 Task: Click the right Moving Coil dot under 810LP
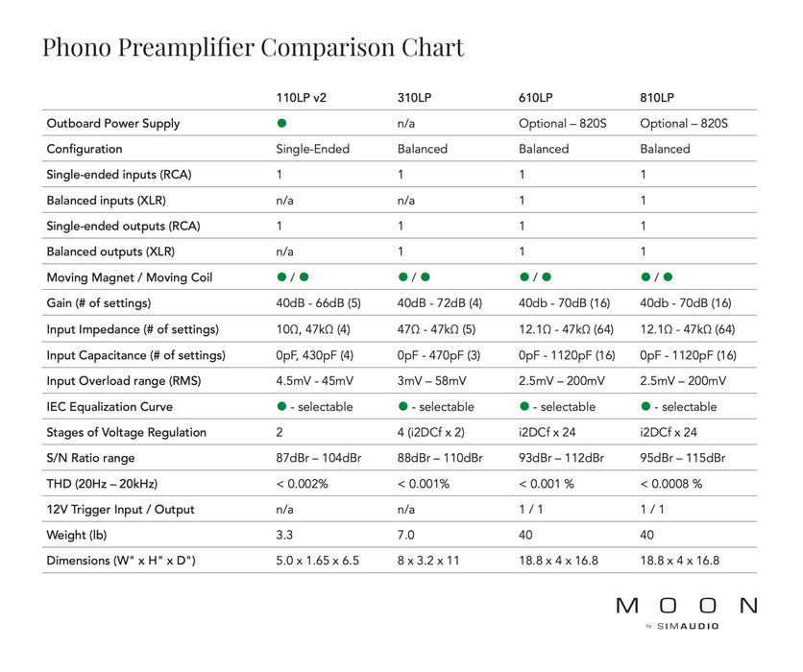pyautogui.click(x=667, y=277)
